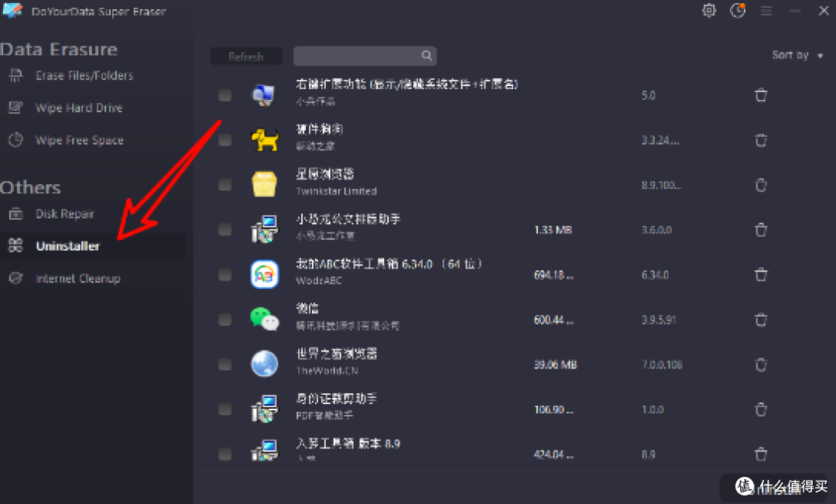
Task: Click the TheWorld.CN publisher text
Action: pos(327,371)
